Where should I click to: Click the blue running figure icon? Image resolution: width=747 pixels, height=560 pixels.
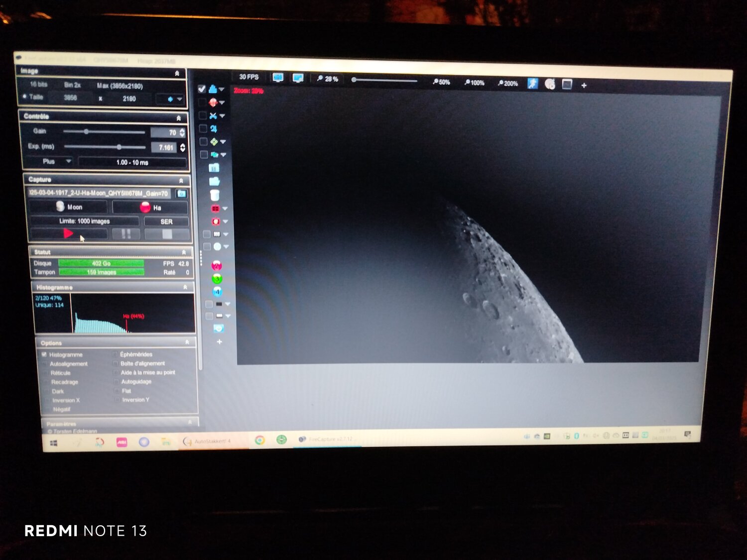pyautogui.click(x=532, y=84)
